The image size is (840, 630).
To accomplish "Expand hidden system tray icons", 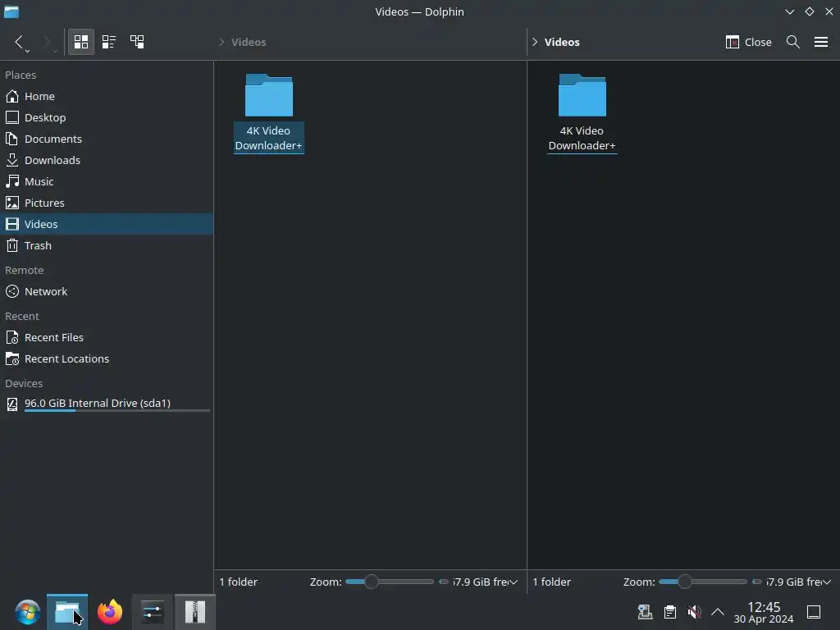I will (718, 612).
